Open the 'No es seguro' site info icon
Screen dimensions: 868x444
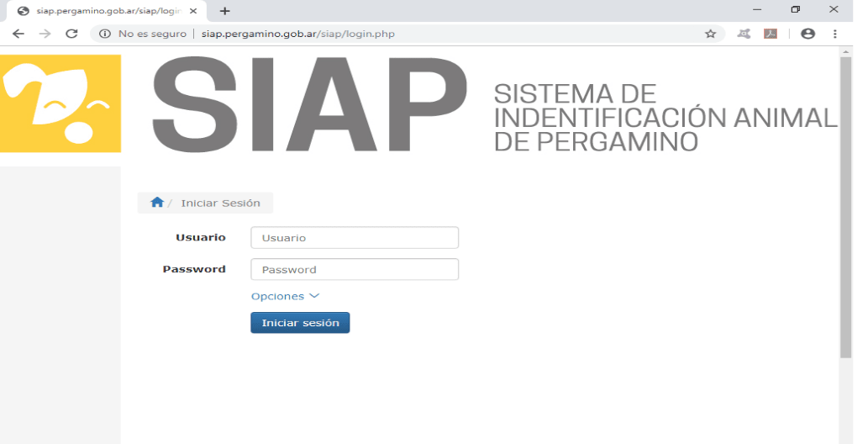click(x=105, y=34)
